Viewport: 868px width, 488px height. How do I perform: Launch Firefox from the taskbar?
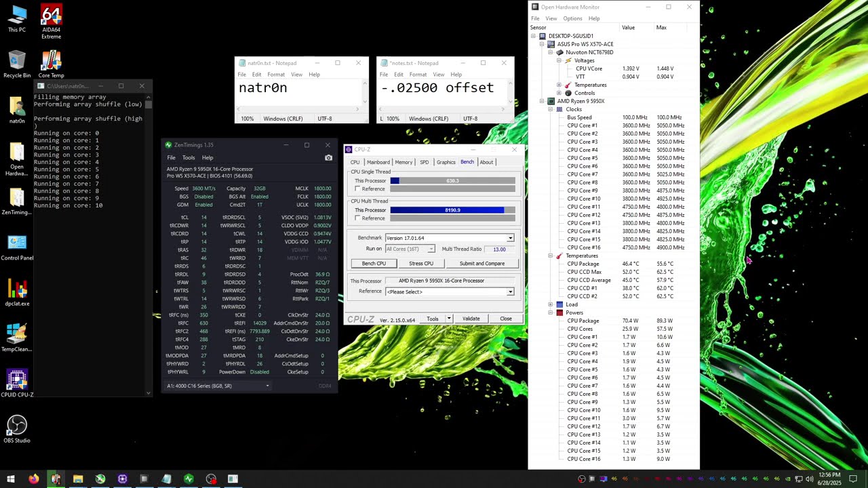pyautogui.click(x=33, y=479)
